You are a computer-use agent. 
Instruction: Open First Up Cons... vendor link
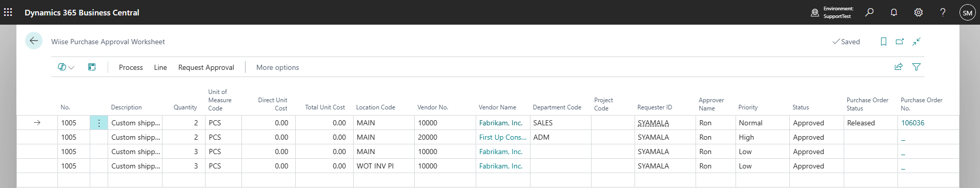click(503, 137)
